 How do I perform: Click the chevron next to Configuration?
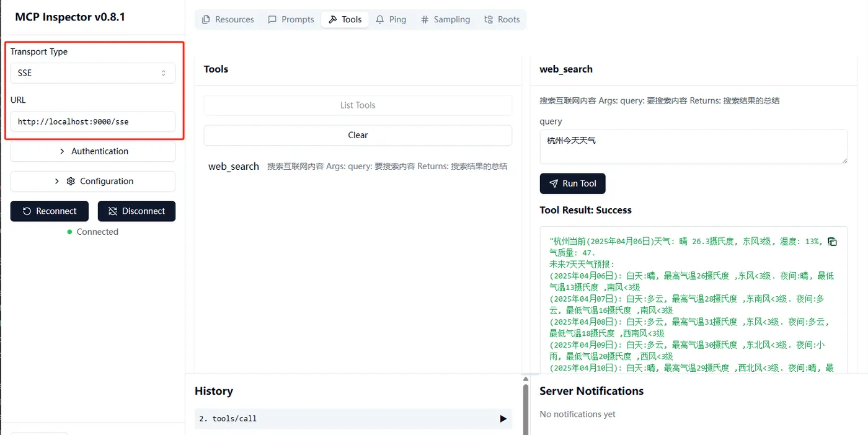[57, 181]
